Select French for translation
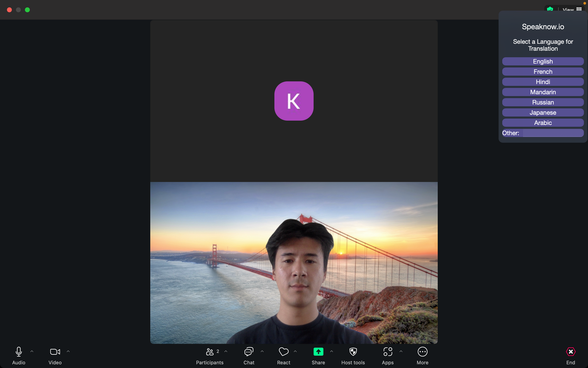588x368 pixels. click(x=543, y=72)
